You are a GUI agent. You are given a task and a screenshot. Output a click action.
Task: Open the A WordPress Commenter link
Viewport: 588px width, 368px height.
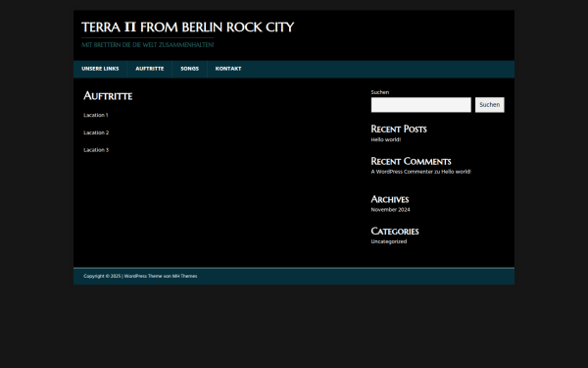[402, 172]
